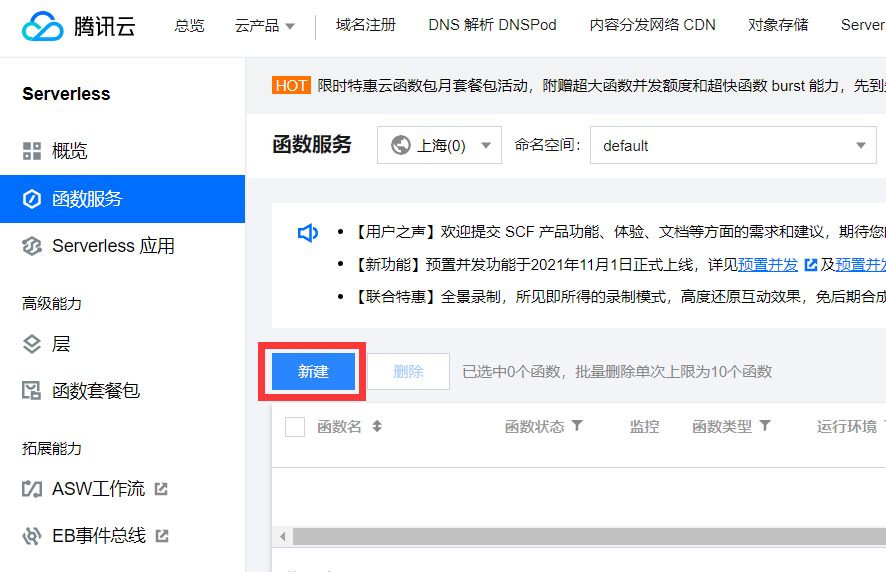This screenshot has width=886, height=572.
Task: Filter by 函数状态 using funnel icon
Action: 577,426
